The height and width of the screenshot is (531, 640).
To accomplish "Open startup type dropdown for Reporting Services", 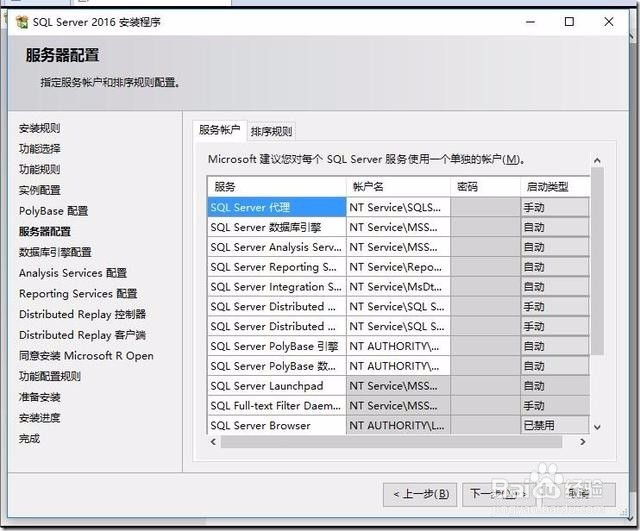I will pyautogui.click(x=555, y=267).
